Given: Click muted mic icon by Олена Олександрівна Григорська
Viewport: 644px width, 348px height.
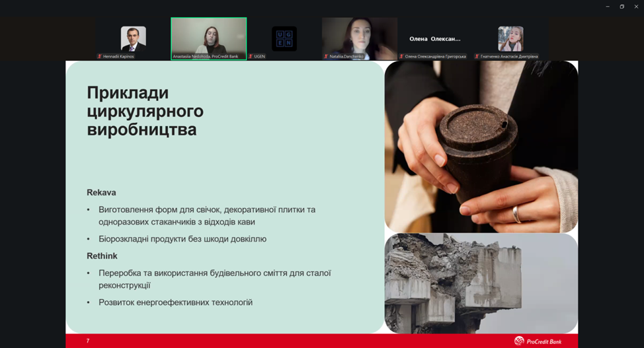Looking at the screenshot, I should pyautogui.click(x=401, y=57).
